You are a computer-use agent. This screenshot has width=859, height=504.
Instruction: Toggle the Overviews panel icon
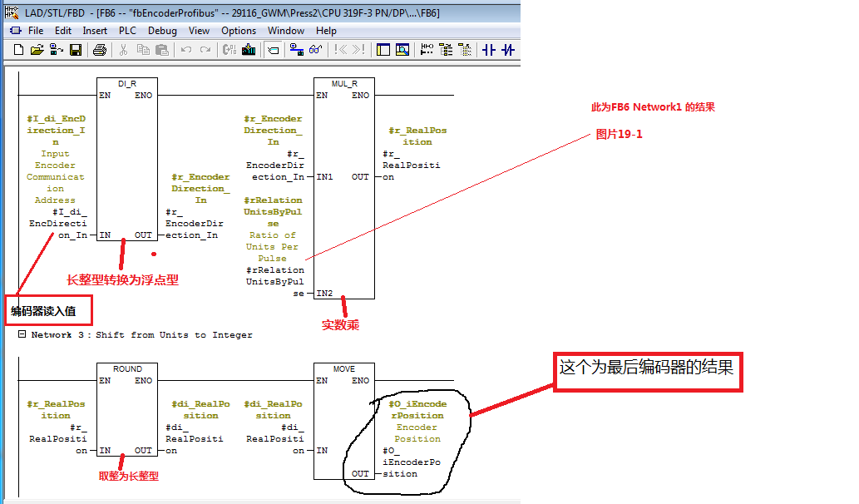pyautogui.click(x=383, y=50)
